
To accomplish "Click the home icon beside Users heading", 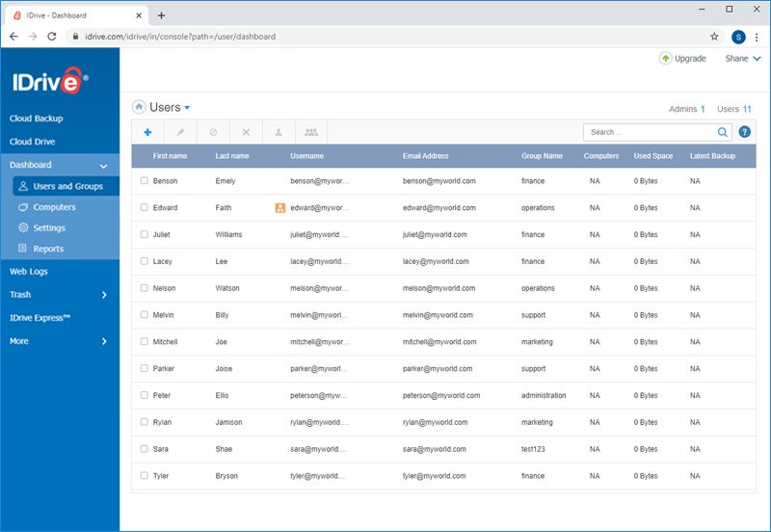I will tap(139, 108).
